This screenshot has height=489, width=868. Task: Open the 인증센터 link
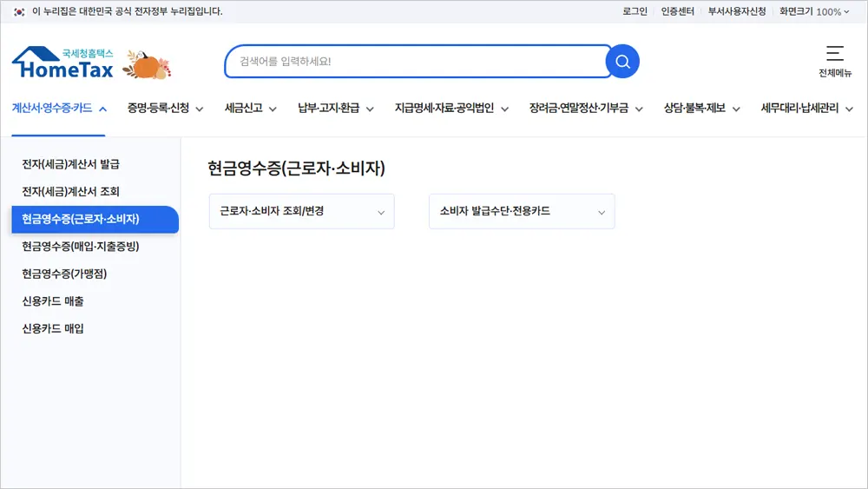[678, 11]
